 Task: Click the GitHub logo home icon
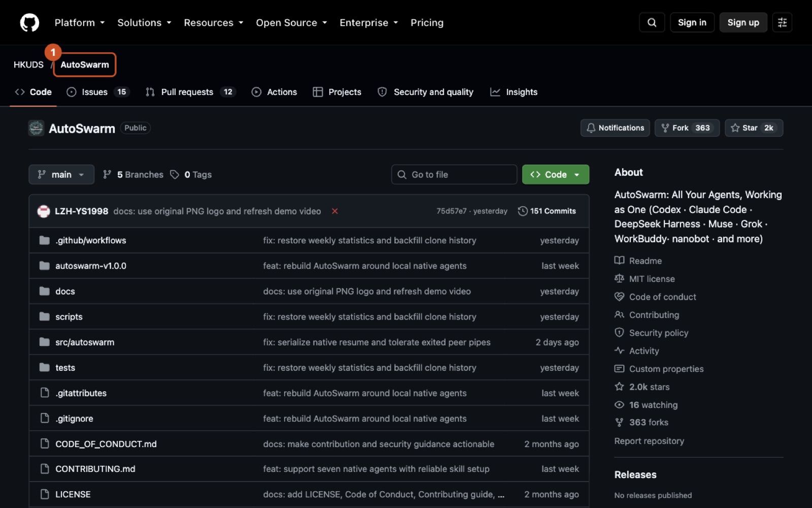(29, 22)
